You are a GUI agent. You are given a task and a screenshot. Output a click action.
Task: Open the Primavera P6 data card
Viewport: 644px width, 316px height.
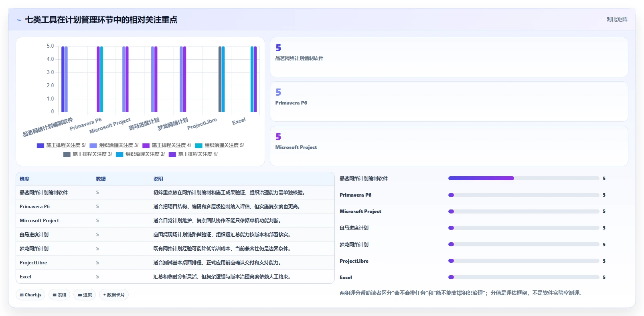(449, 102)
